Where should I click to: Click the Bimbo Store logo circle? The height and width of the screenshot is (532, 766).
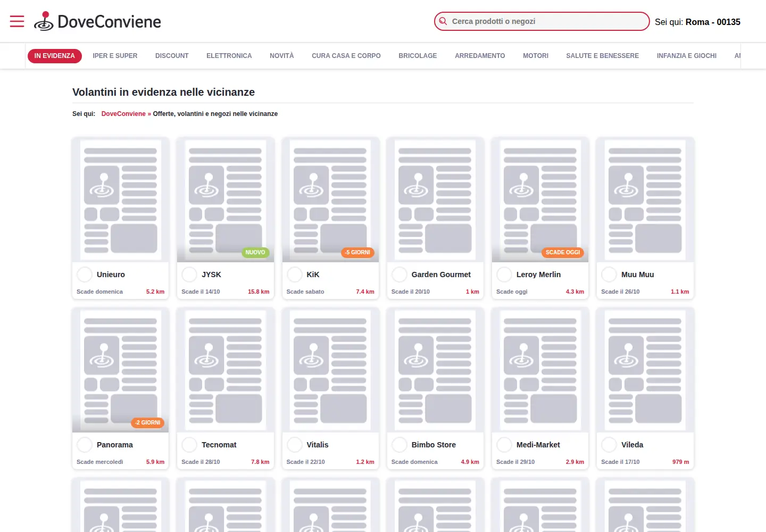pyautogui.click(x=399, y=445)
